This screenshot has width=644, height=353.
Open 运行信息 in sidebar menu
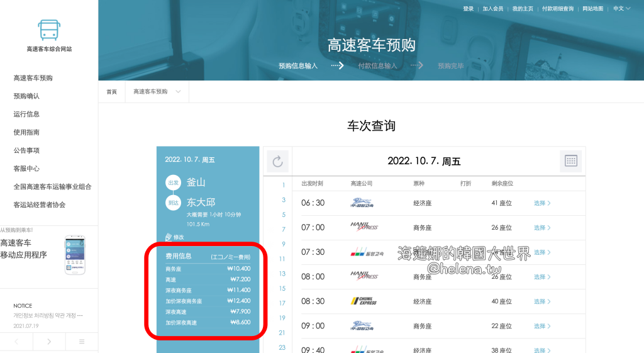(26, 115)
